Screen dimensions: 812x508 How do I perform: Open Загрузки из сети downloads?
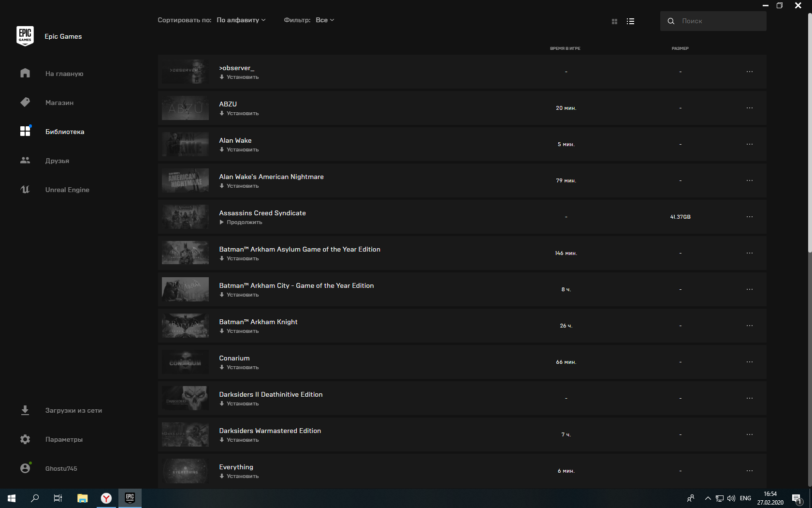click(x=61, y=410)
